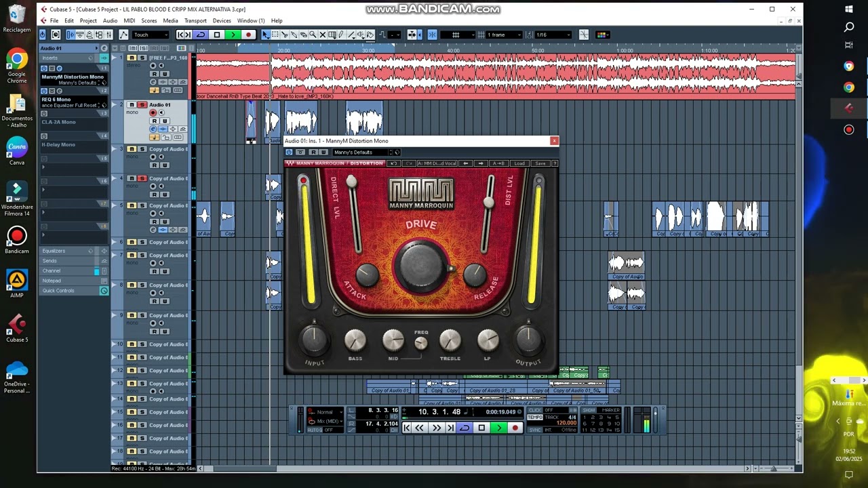Open the Edit menu
The width and height of the screenshot is (868, 488).
69,21
